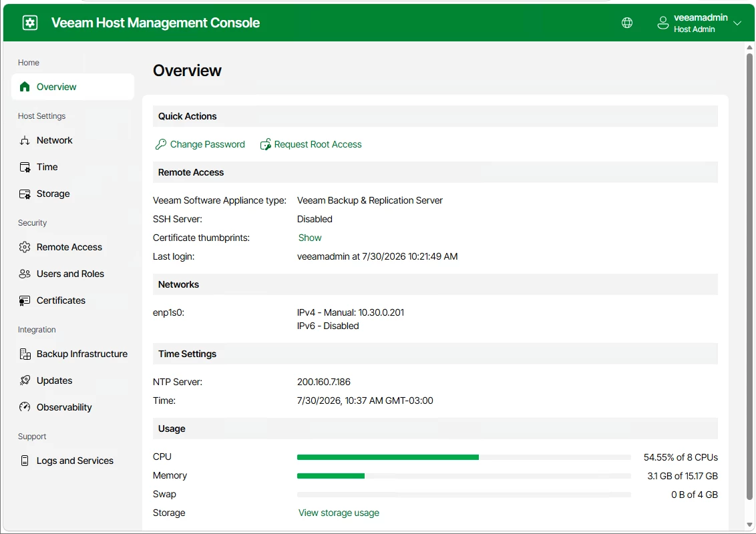The width and height of the screenshot is (756, 534).
Task: Click the vertical scrollbar thumb
Action: (749, 276)
